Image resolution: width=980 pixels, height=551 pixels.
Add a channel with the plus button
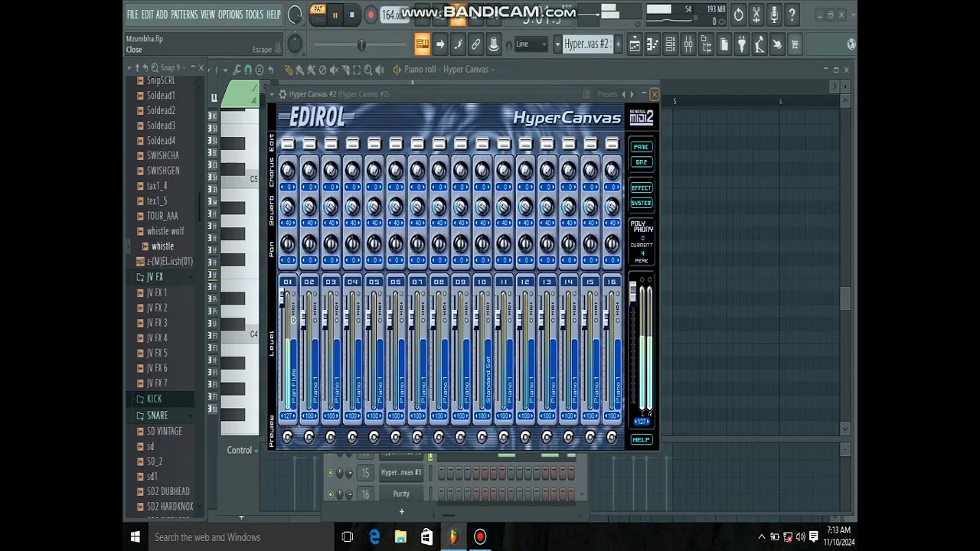401,511
